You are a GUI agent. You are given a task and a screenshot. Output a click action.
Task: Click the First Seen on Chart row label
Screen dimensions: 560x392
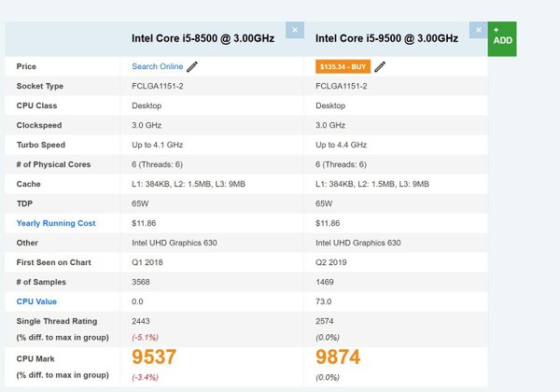tap(53, 262)
